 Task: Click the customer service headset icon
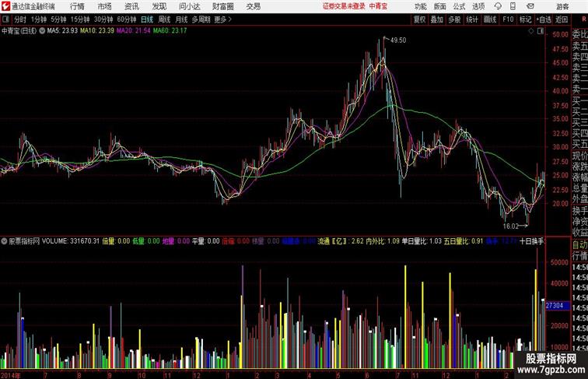click(498, 6)
